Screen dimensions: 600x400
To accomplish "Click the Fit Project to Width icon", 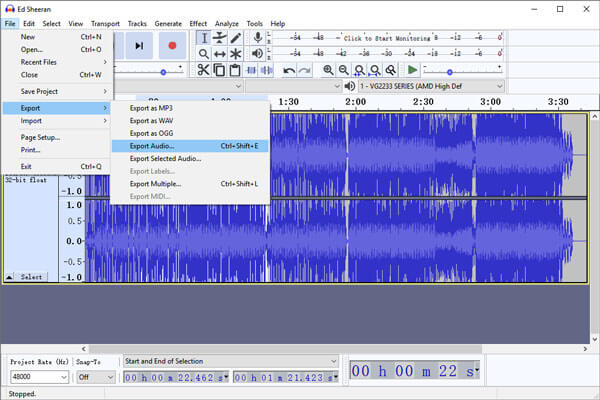I will coord(375,70).
